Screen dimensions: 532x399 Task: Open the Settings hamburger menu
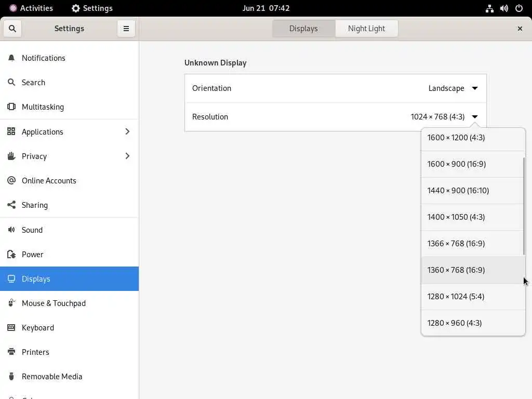point(126,29)
